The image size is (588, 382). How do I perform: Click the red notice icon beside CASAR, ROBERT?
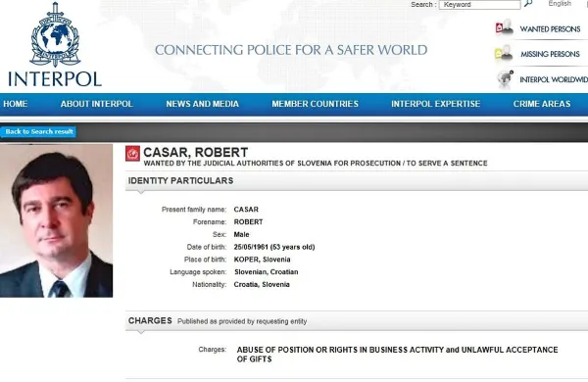click(132, 154)
